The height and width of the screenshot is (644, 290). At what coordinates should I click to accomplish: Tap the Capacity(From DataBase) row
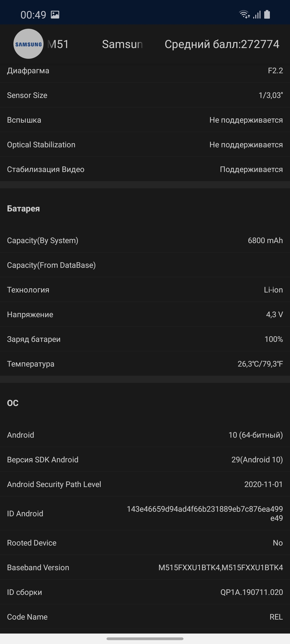[145, 265]
